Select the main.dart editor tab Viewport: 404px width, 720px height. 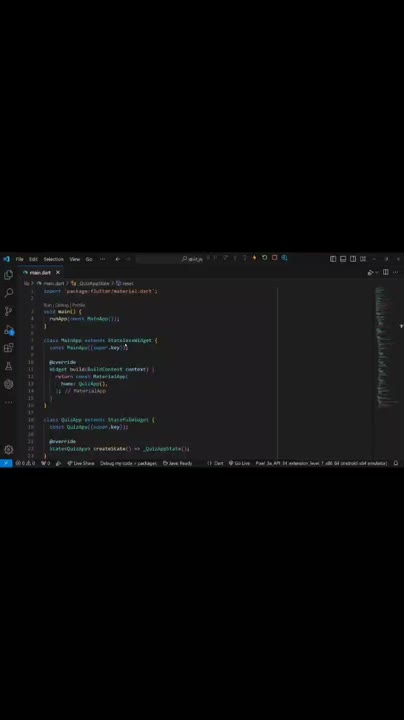pos(40,273)
